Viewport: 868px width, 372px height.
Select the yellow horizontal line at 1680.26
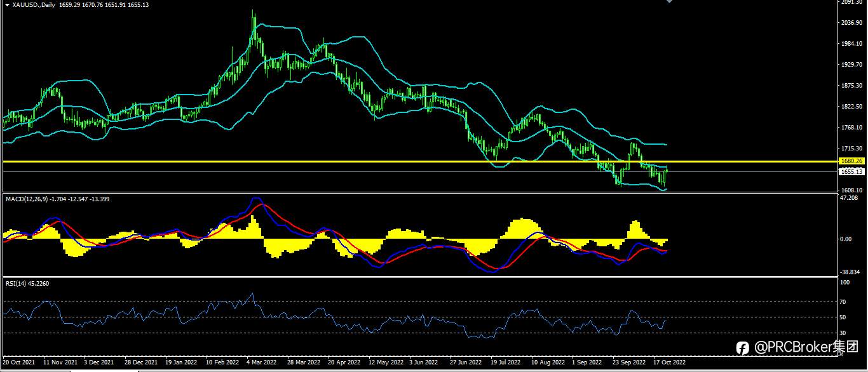pyautogui.click(x=419, y=162)
